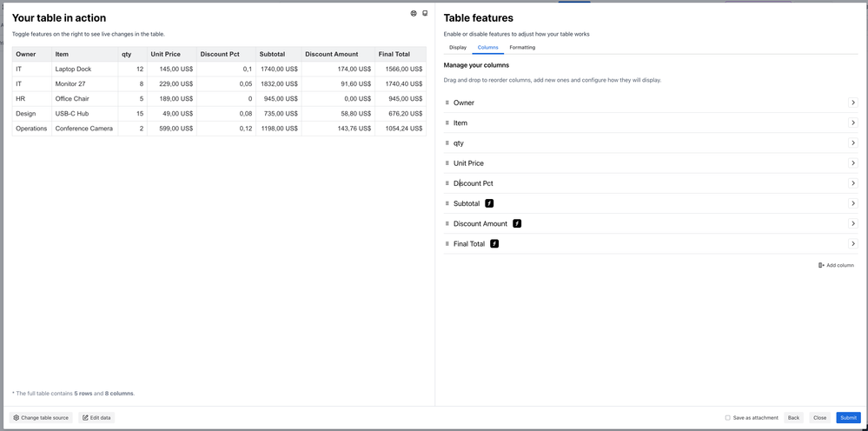
Task: Select the Conference Camera cell
Action: (x=84, y=129)
